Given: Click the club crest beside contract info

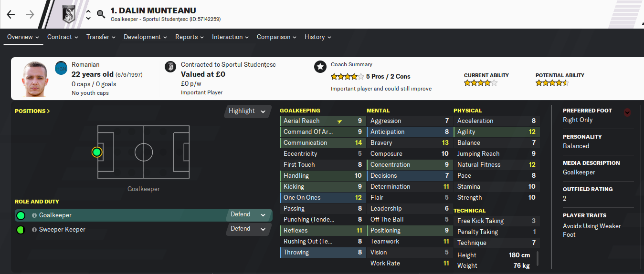Looking at the screenshot, I should pyautogui.click(x=170, y=67).
